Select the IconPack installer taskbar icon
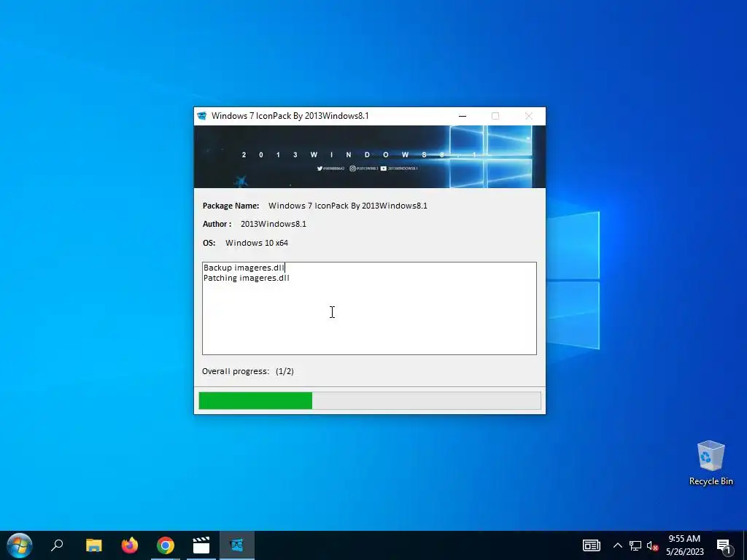 click(x=237, y=545)
